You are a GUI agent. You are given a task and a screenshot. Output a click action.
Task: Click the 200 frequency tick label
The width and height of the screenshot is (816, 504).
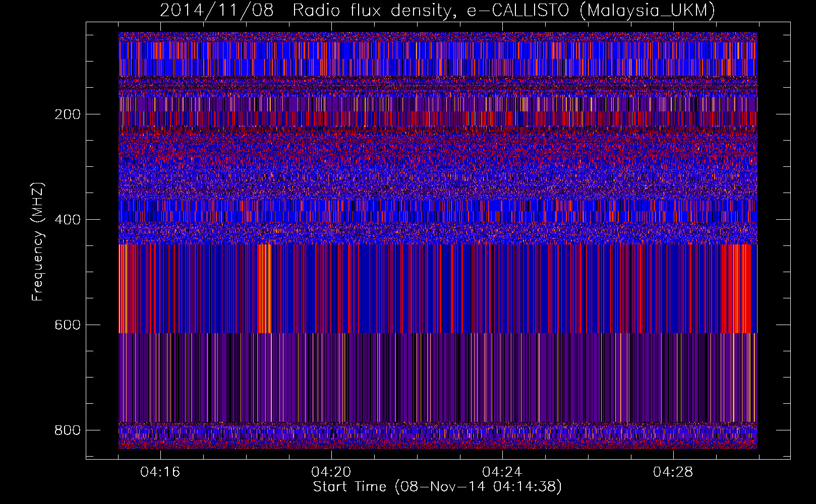pos(68,114)
